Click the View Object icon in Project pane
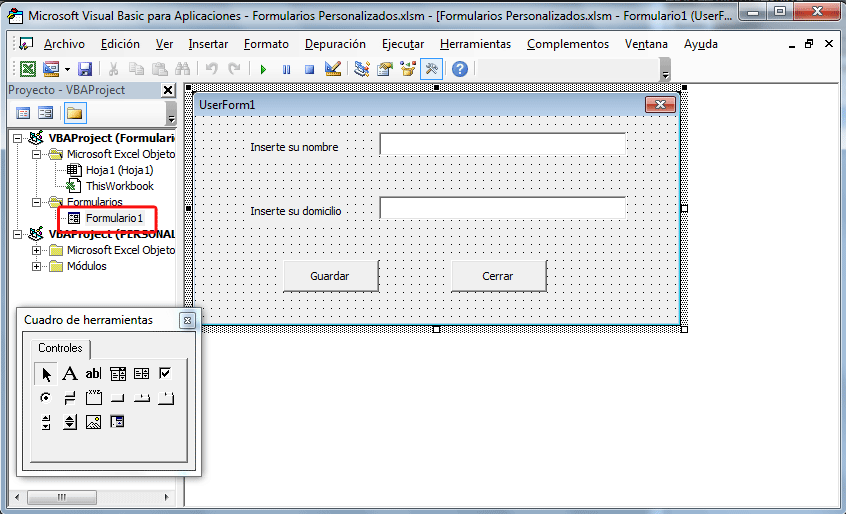Viewport: 846px width, 514px height. pyautogui.click(x=46, y=113)
